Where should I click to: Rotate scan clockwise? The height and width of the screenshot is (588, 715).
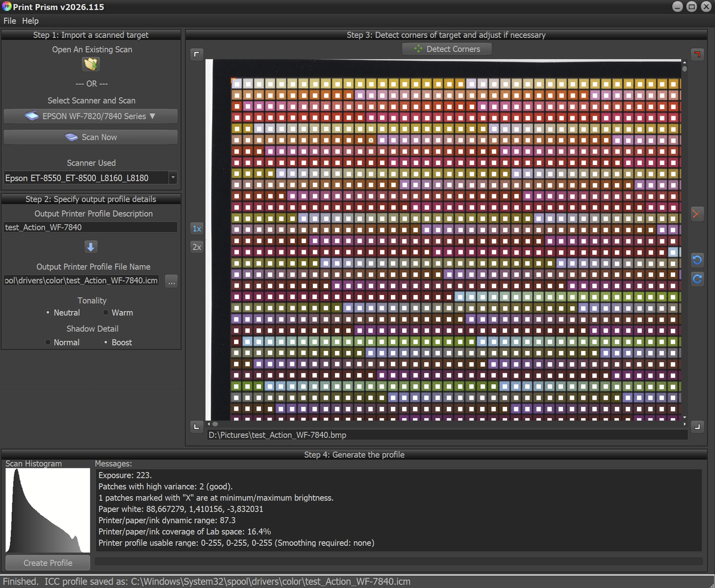tap(697, 279)
